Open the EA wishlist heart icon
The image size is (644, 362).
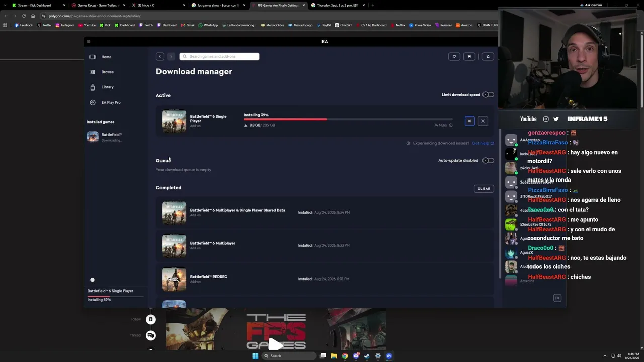(x=454, y=56)
